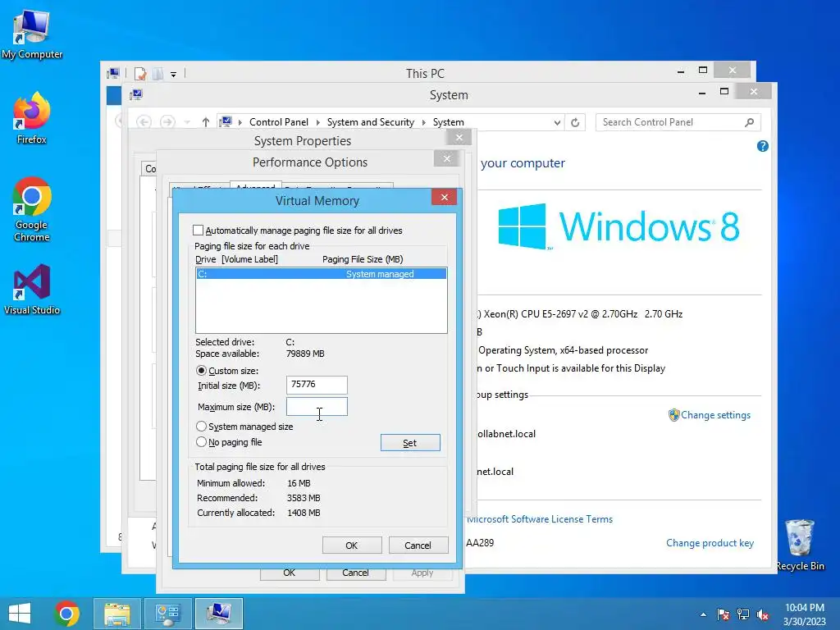
Task: Cancel the Virtual Memory dialog
Action: (x=418, y=546)
